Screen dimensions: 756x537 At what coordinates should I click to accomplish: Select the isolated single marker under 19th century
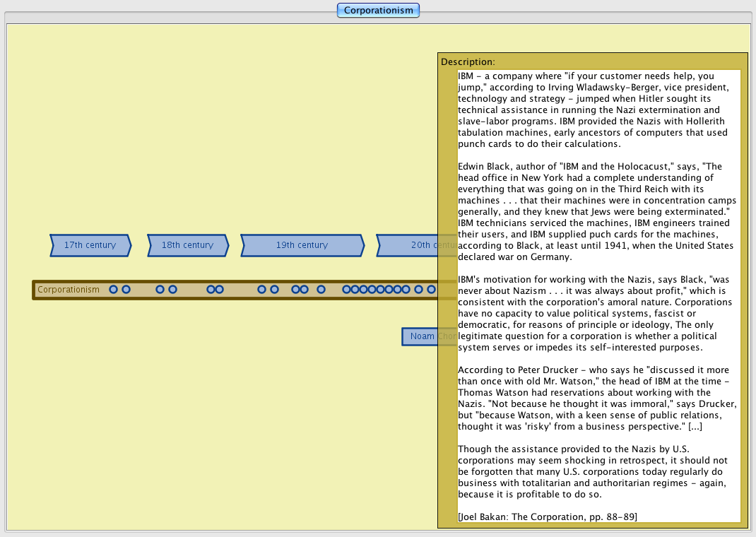(x=321, y=290)
